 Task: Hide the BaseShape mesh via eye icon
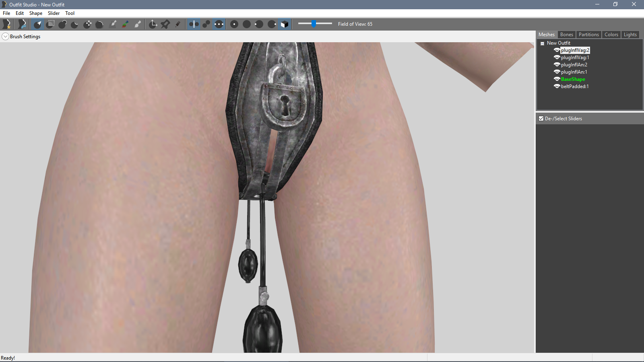click(557, 79)
